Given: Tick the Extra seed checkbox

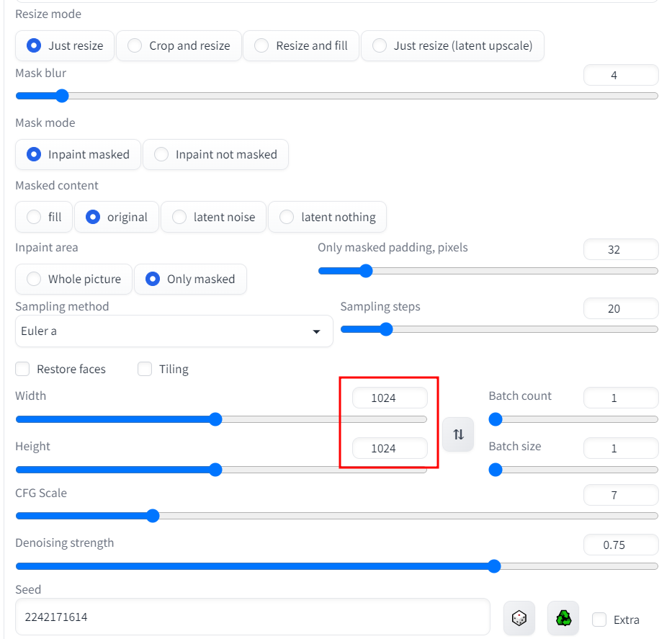Looking at the screenshot, I should (599, 620).
